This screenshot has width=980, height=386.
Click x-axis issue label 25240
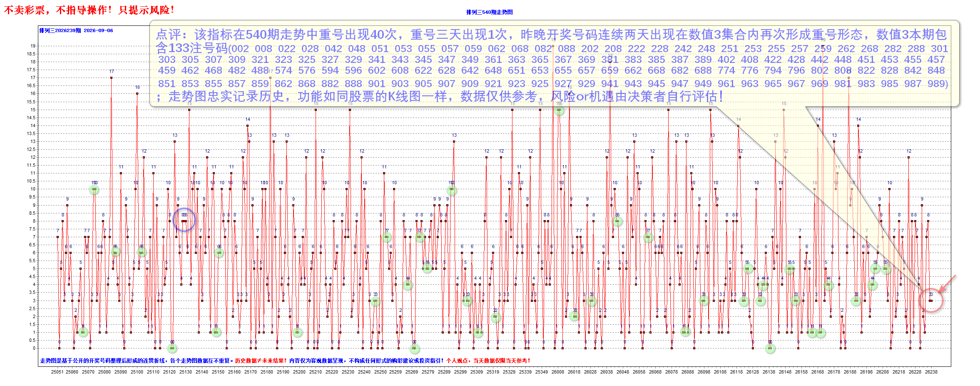tap(364, 372)
